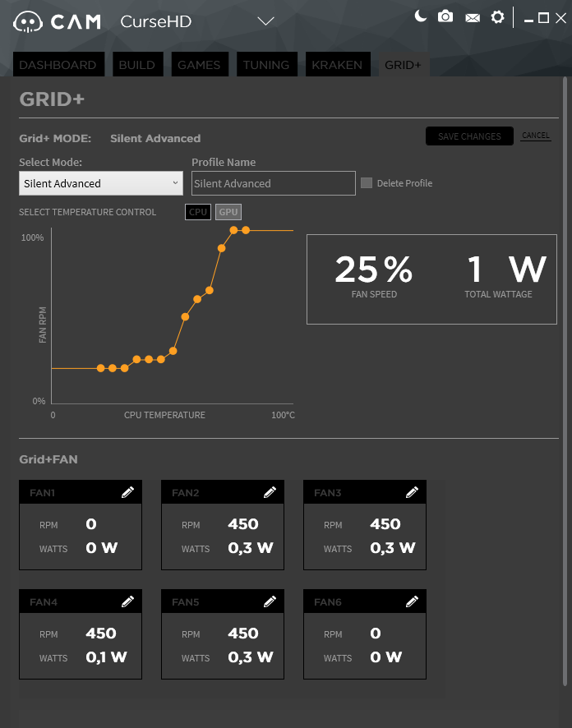
Task: Edit FAN3 with pencil icon
Action: click(x=412, y=493)
